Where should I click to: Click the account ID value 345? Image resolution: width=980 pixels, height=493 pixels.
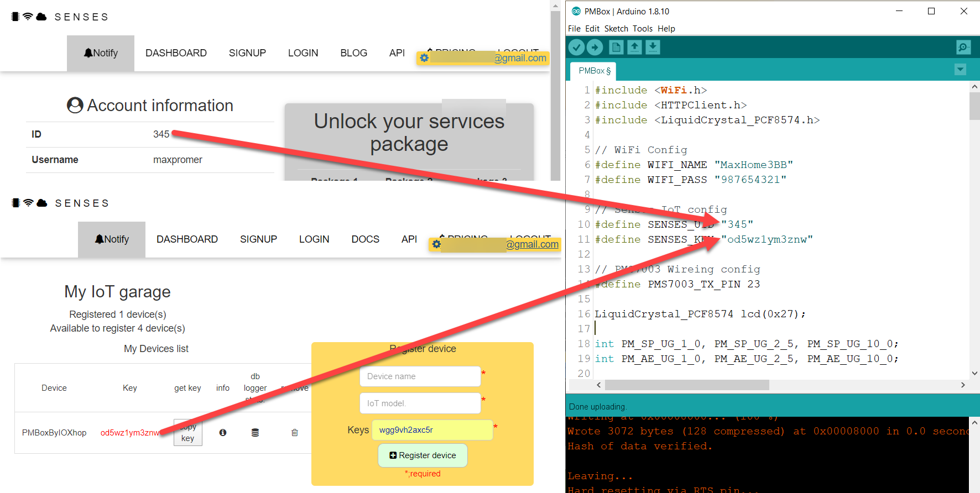161,134
